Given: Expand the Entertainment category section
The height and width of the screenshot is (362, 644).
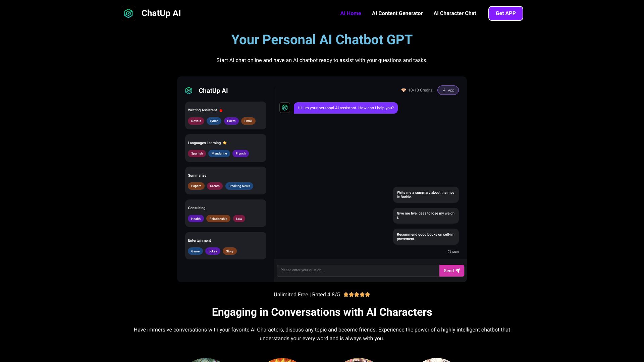Looking at the screenshot, I should coord(200,240).
